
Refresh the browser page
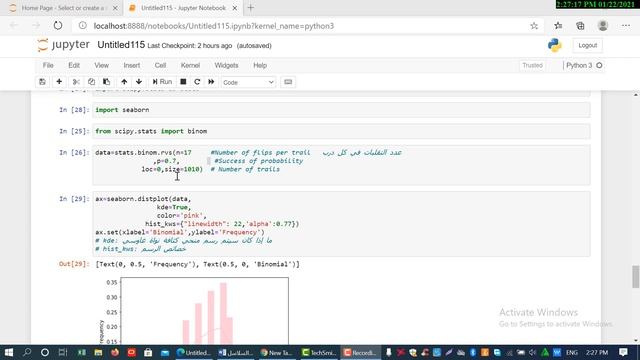(58, 26)
